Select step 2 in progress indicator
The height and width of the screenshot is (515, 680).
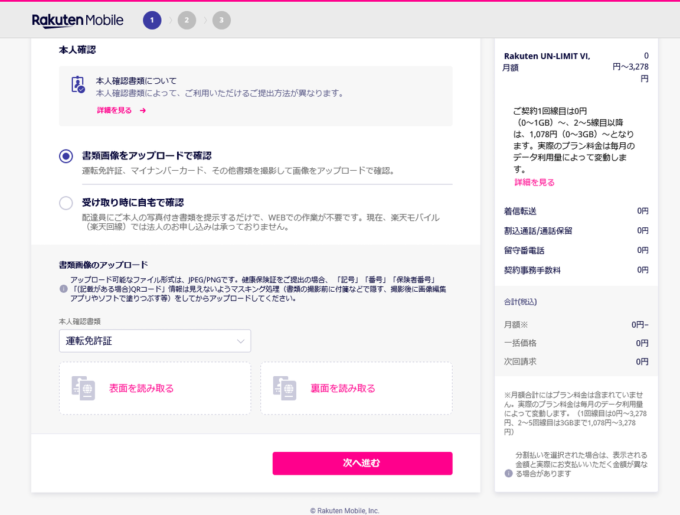click(x=186, y=20)
